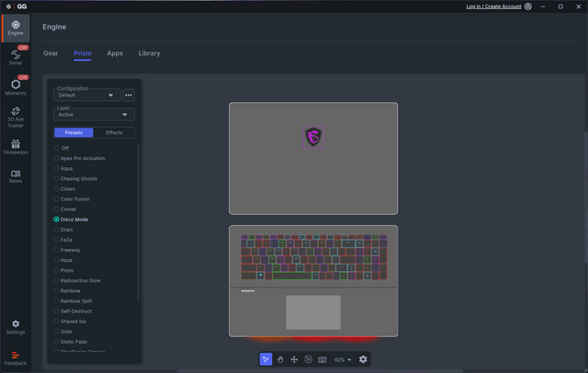
Task: Open configuration more options (three dots)
Action: (129, 95)
